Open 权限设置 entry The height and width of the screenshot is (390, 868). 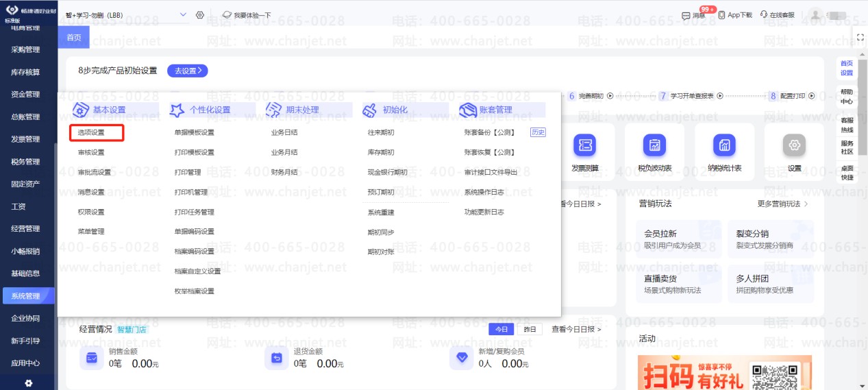coord(91,212)
